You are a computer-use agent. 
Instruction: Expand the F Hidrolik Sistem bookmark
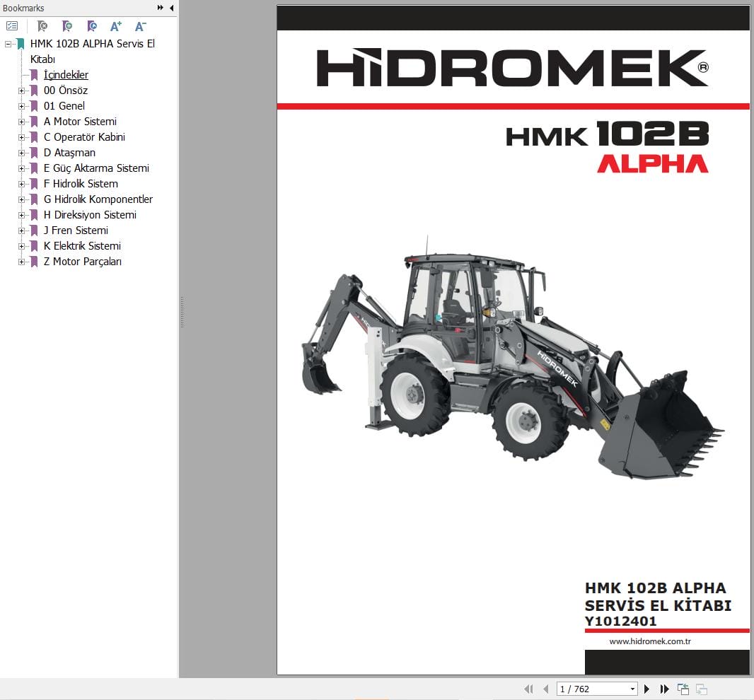pos(23,184)
